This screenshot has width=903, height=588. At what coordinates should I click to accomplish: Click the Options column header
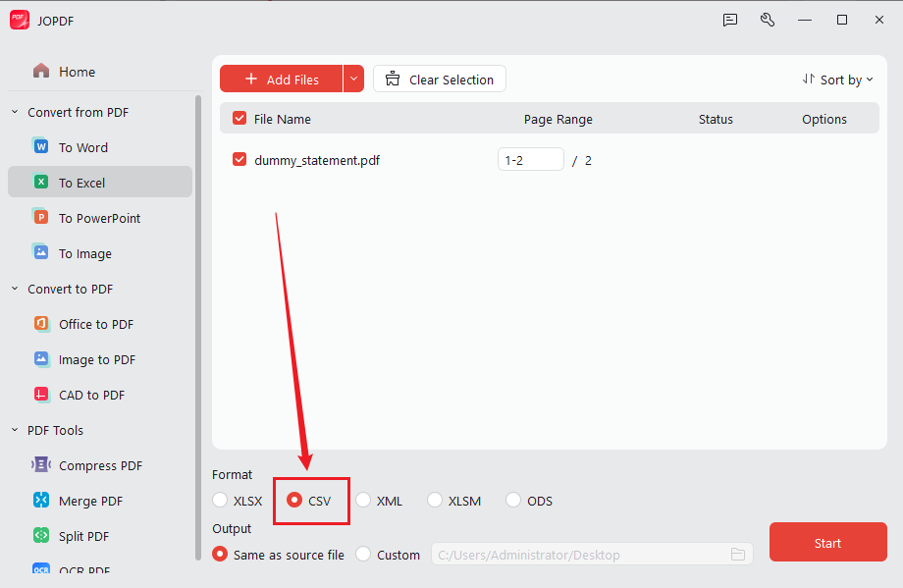point(824,119)
